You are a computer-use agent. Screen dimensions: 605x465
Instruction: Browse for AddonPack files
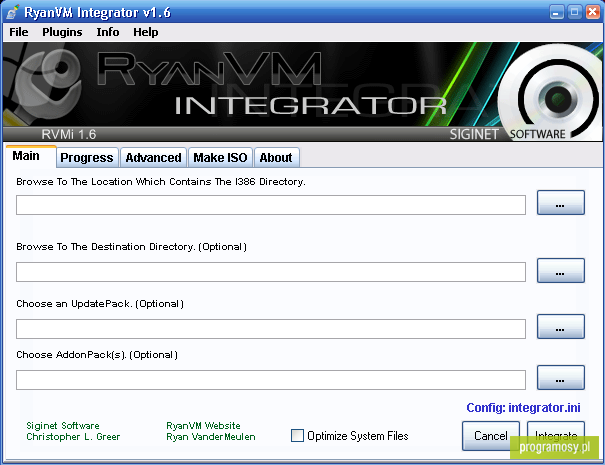[x=561, y=378]
